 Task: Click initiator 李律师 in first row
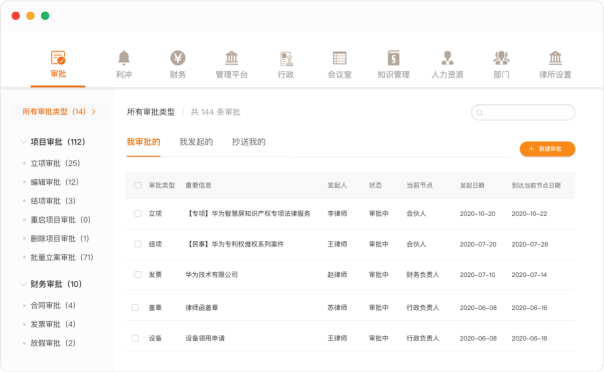(337, 213)
